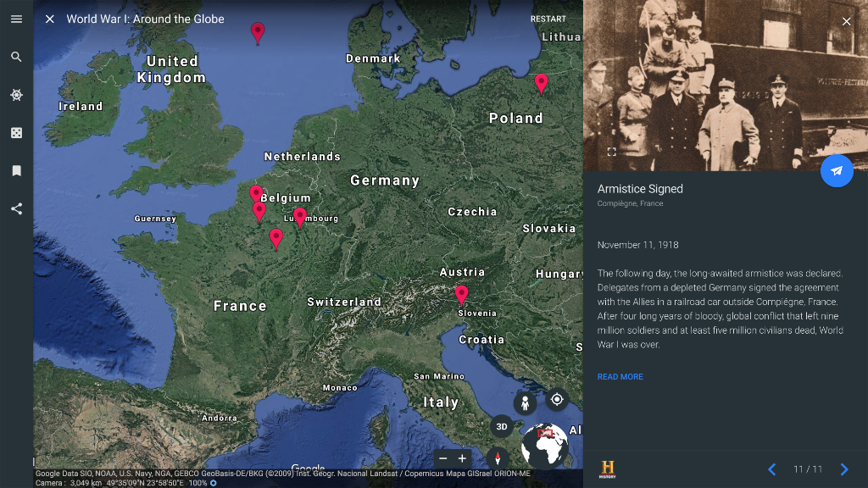Click the Croatia map label

(x=481, y=340)
